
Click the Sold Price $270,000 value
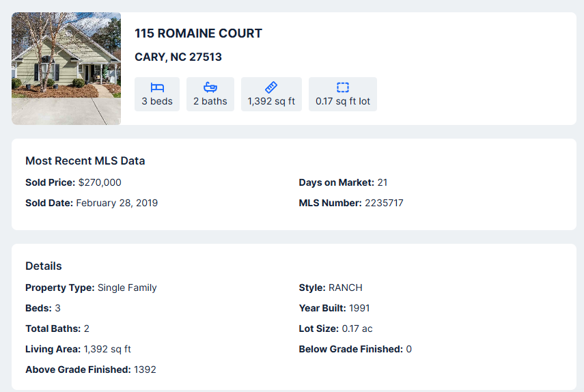pyautogui.click(x=100, y=182)
